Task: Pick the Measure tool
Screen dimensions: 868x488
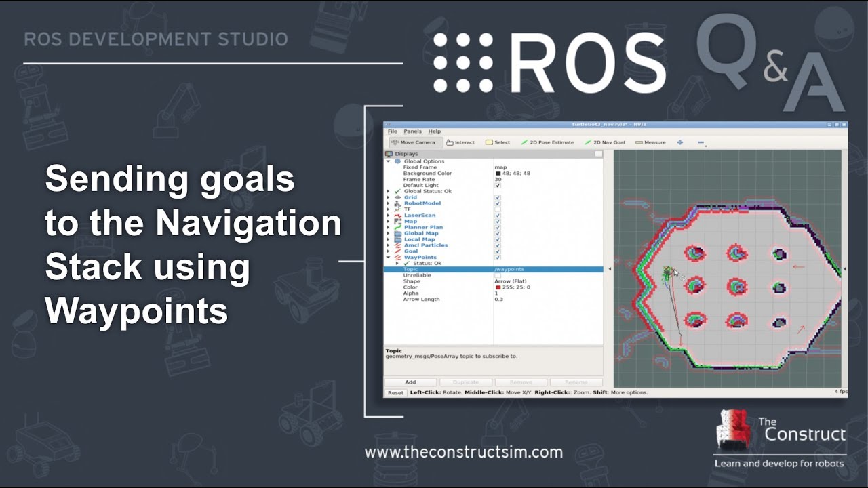Action: pyautogui.click(x=650, y=142)
